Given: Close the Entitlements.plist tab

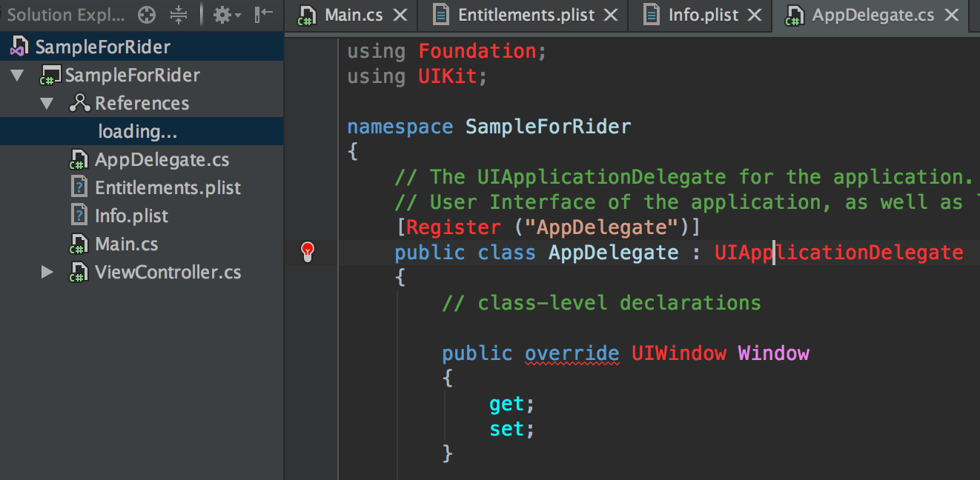Looking at the screenshot, I should 611,16.
